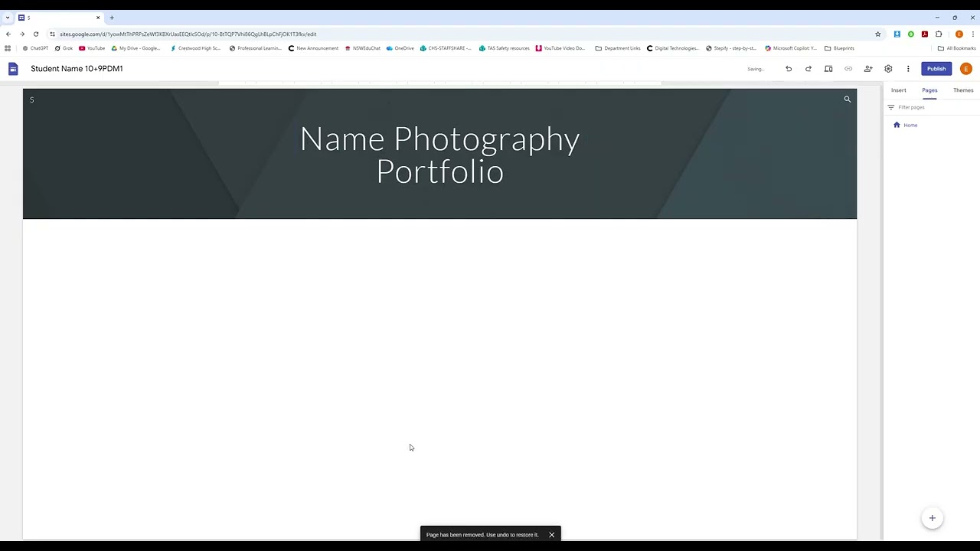980x551 pixels.
Task: Open the Digital Technologies bookmark
Action: [672, 48]
